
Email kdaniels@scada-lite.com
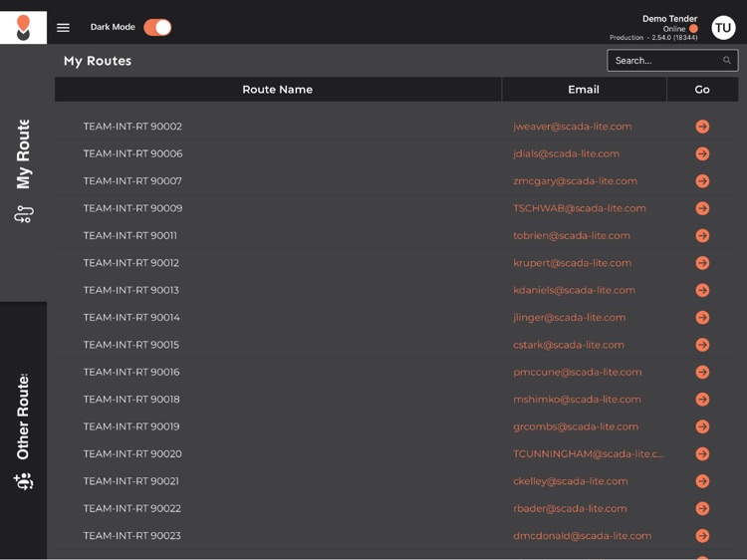pos(574,290)
